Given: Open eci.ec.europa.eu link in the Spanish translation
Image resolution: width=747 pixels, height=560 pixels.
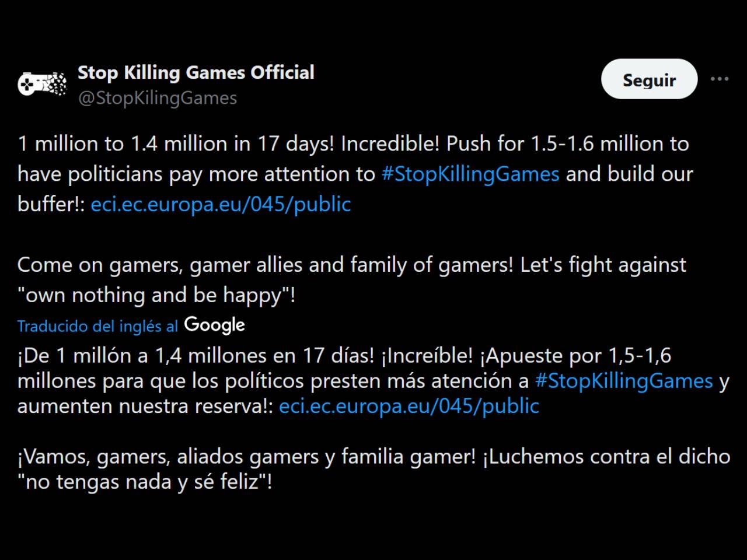Looking at the screenshot, I should [x=409, y=406].
